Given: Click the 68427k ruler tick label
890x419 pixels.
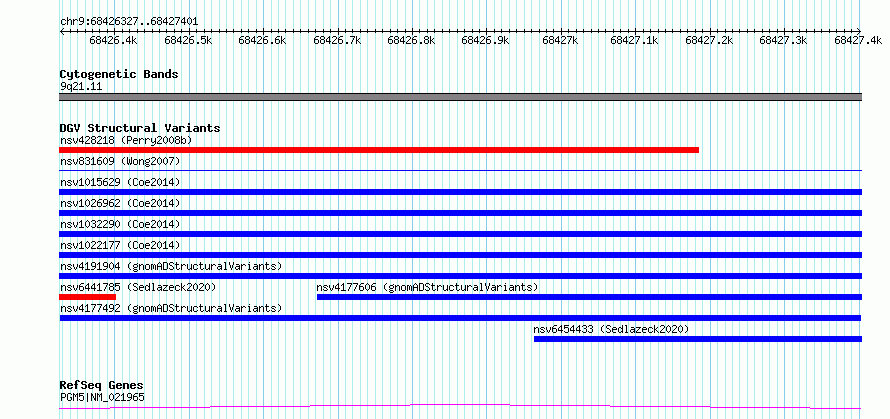Looking at the screenshot, I should pos(560,40).
